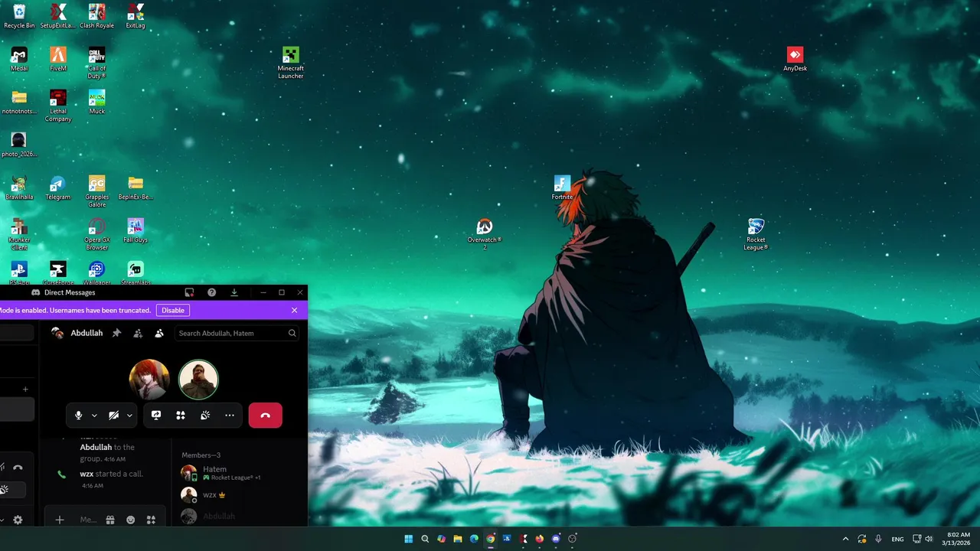This screenshot has width=980, height=551.
Task: Select the Telegram desktop shortcut
Action: coord(57,187)
